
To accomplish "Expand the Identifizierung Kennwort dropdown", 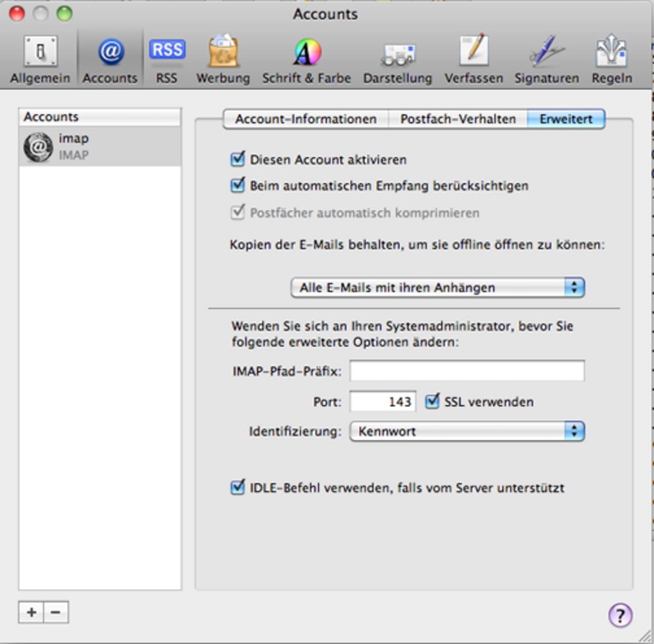I will [467, 431].
